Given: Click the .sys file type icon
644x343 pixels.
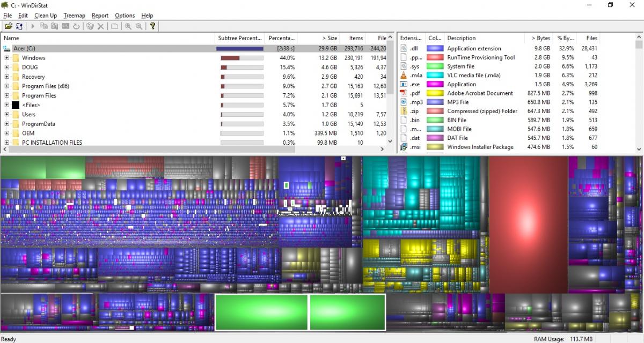Looking at the screenshot, I should [x=405, y=66].
